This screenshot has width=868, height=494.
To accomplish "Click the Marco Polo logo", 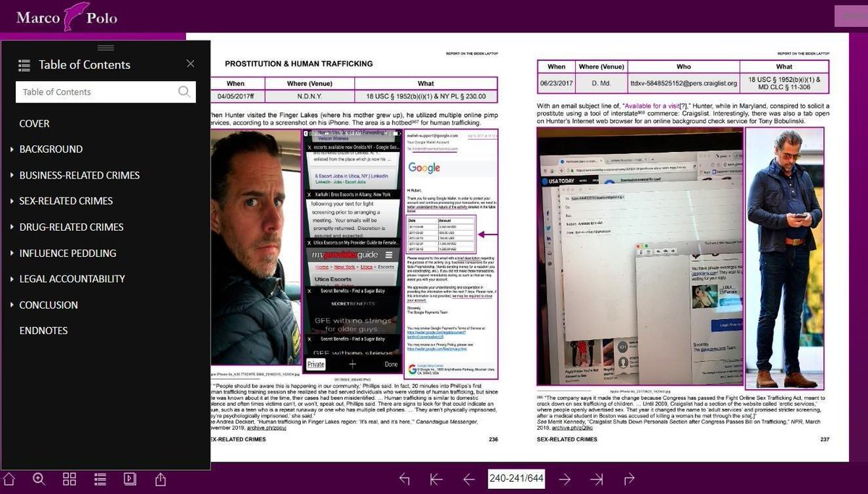I will pyautogui.click(x=67, y=17).
